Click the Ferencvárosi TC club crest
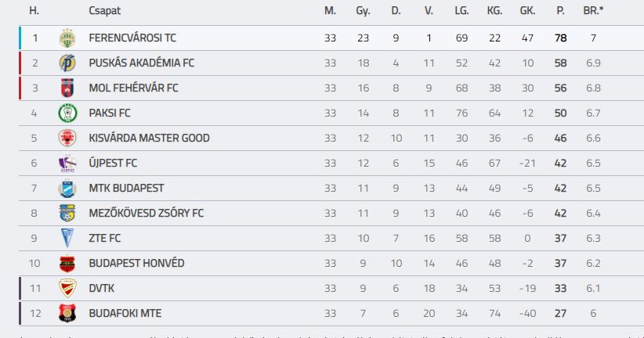 pyautogui.click(x=67, y=38)
